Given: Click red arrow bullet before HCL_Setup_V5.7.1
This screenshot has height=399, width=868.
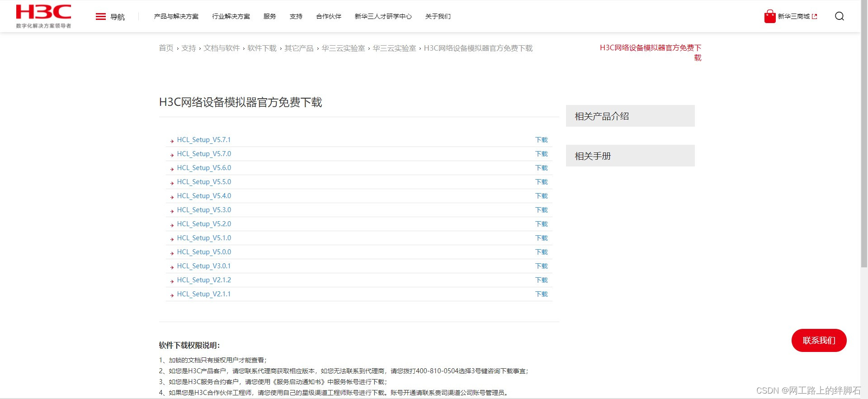Looking at the screenshot, I should [x=172, y=141].
